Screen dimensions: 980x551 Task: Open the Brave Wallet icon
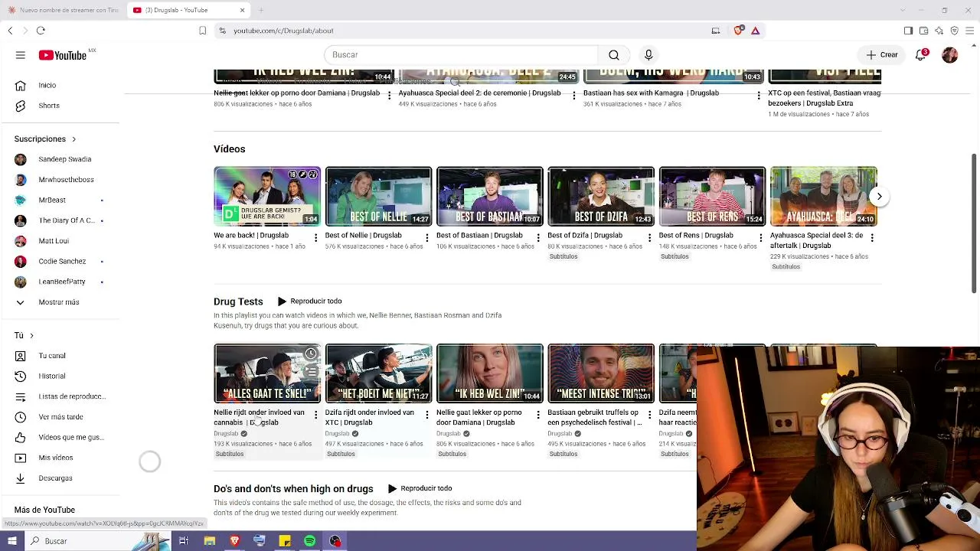click(x=923, y=31)
